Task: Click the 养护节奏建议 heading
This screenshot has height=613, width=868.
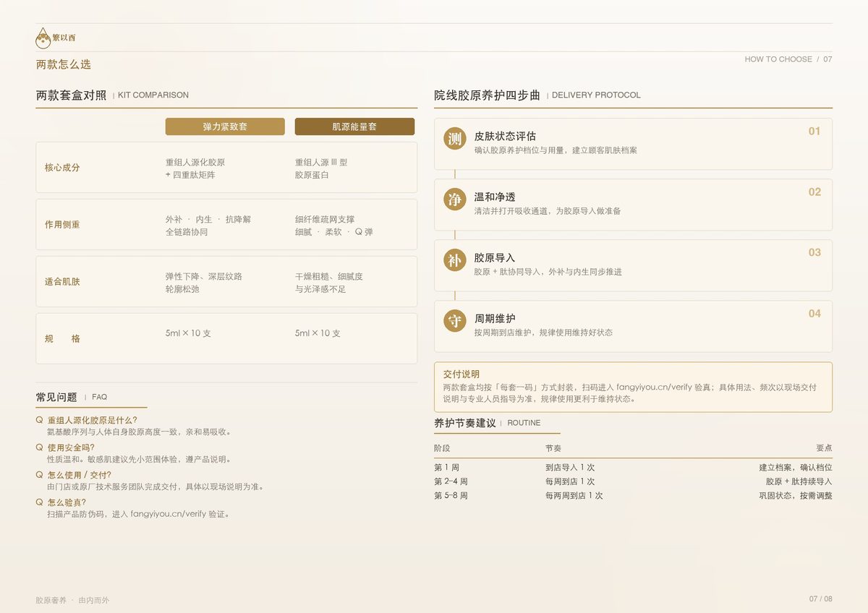Action: pyautogui.click(x=465, y=423)
